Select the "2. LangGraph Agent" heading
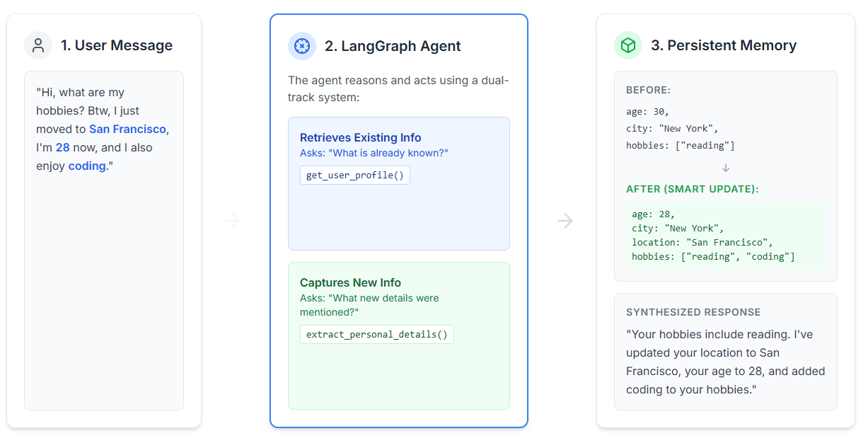 (x=393, y=46)
